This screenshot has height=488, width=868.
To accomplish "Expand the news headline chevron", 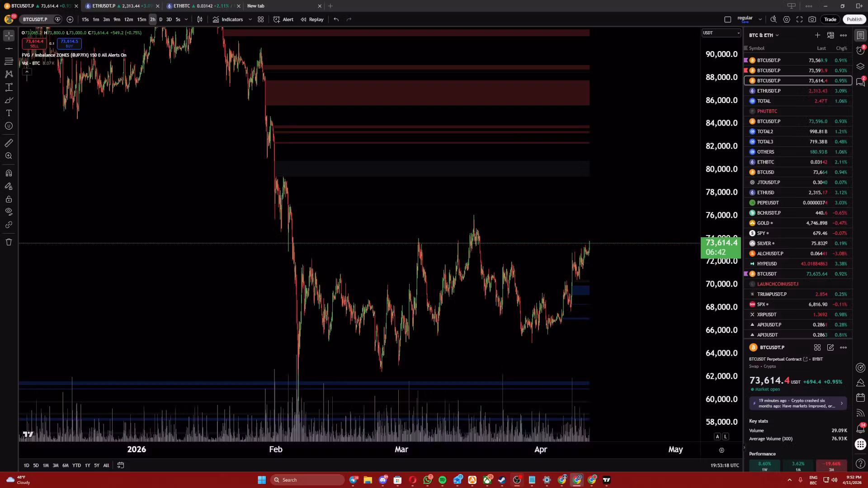I will (841, 403).
